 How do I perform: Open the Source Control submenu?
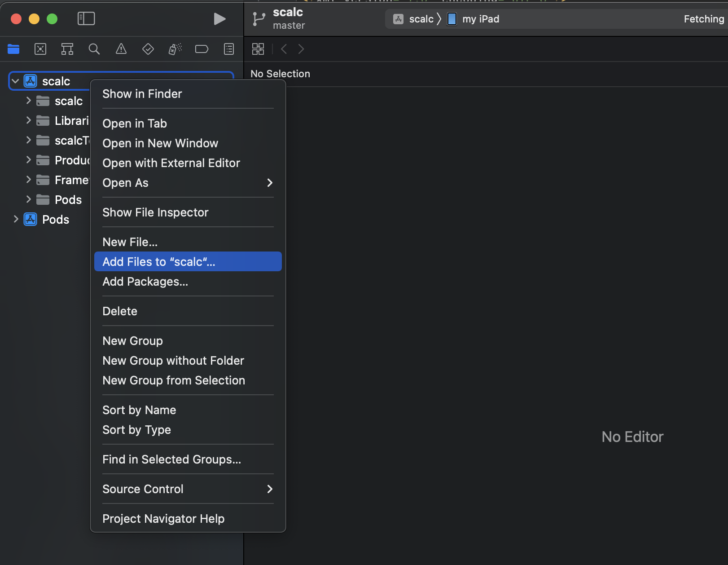coord(188,489)
